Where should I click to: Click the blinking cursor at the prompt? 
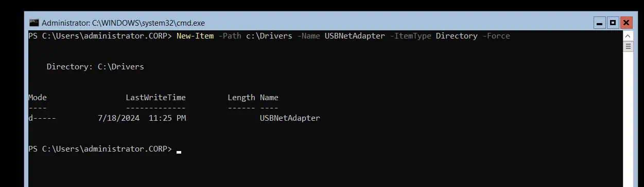(x=179, y=152)
